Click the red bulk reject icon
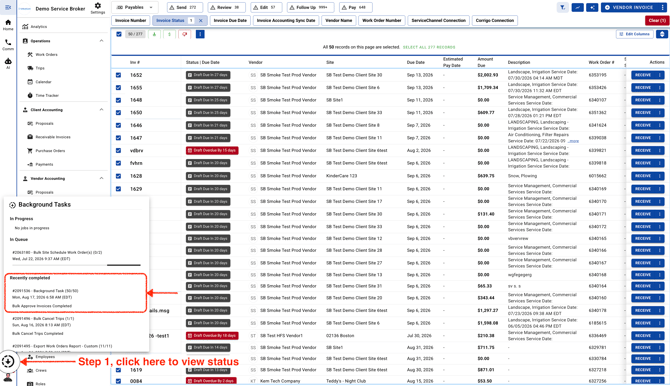The width and height of the screenshot is (670, 386). pyautogui.click(x=185, y=34)
